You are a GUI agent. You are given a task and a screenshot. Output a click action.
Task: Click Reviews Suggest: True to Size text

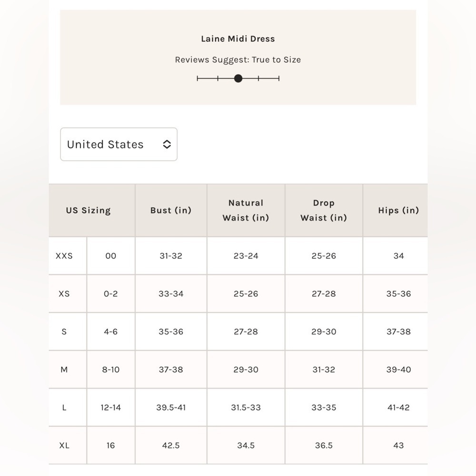point(238,60)
